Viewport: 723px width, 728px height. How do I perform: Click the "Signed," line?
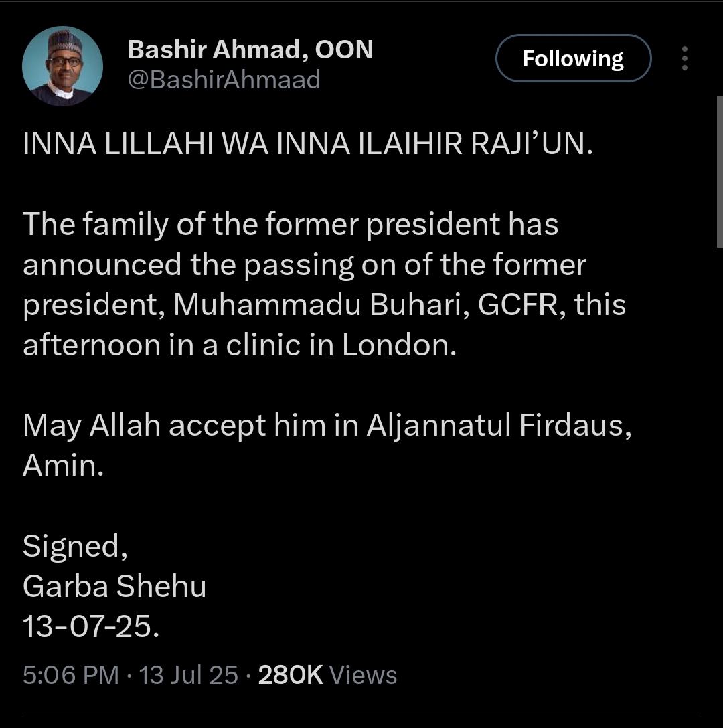75,546
